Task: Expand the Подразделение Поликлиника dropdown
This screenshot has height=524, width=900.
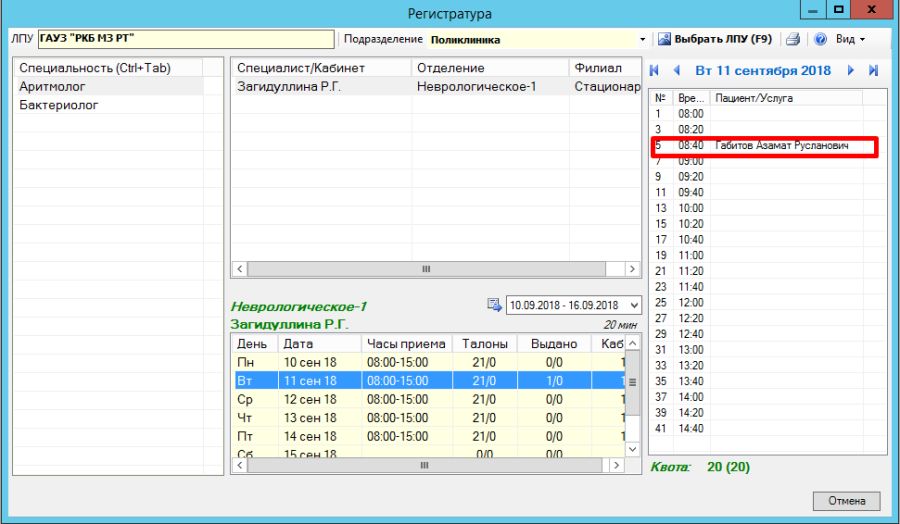Action: tap(642, 40)
